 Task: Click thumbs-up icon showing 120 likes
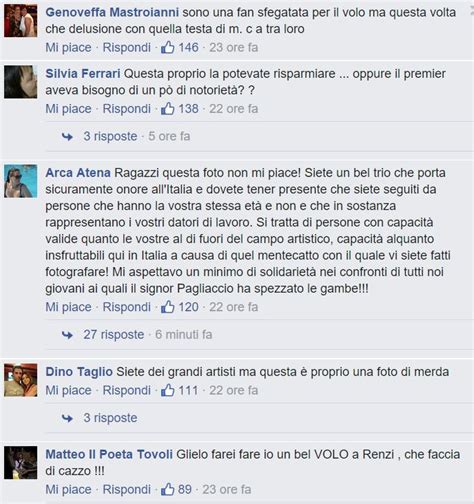click(x=167, y=307)
